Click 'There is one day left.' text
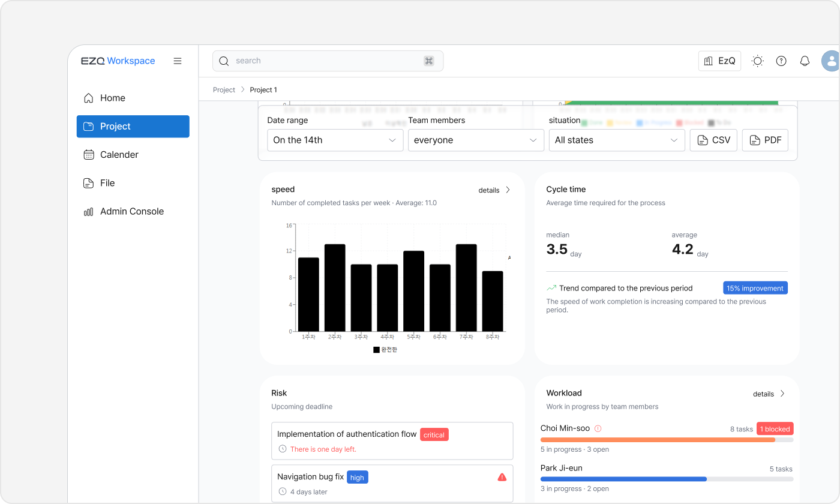This screenshot has height=504, width=840. [323, 449]
